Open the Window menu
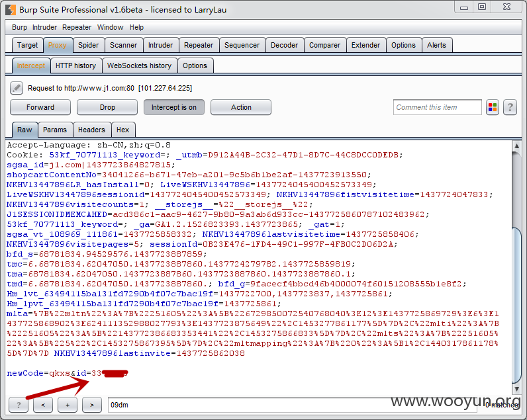Image resolution: width=527 pixels, height=420 pixels. [111, 28]
